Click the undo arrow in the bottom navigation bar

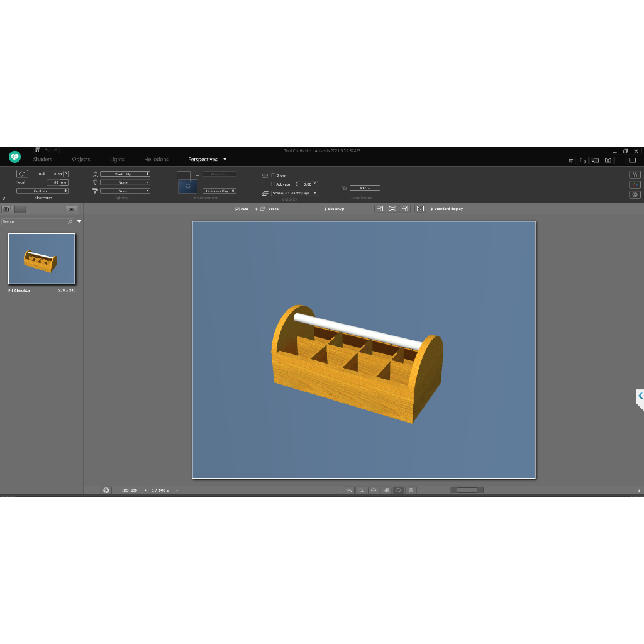point(348,490)
